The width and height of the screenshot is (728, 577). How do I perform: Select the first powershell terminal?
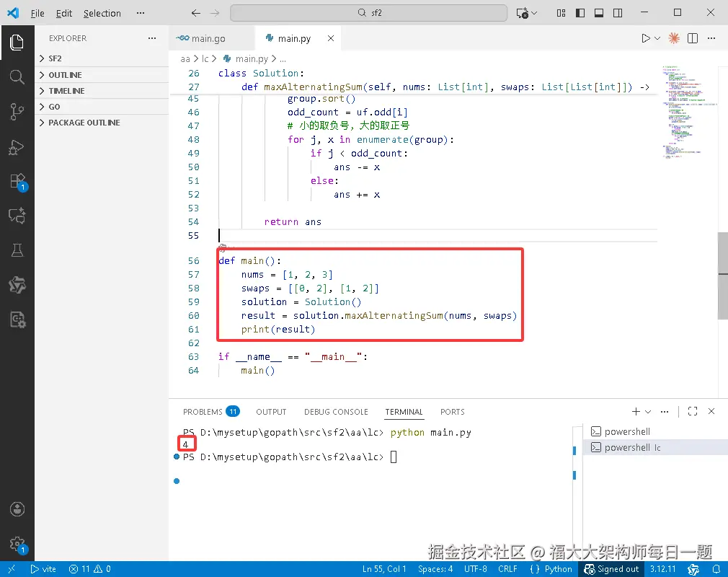point(654,431)
